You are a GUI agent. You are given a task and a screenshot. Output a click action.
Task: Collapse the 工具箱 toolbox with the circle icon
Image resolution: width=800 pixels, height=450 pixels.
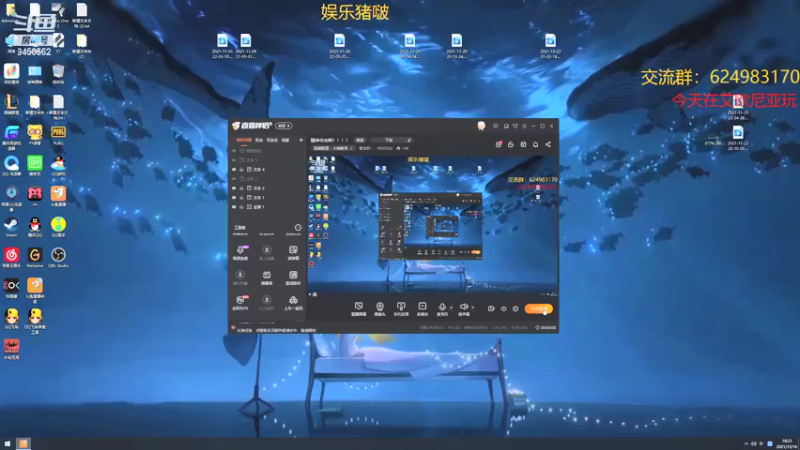298,228
